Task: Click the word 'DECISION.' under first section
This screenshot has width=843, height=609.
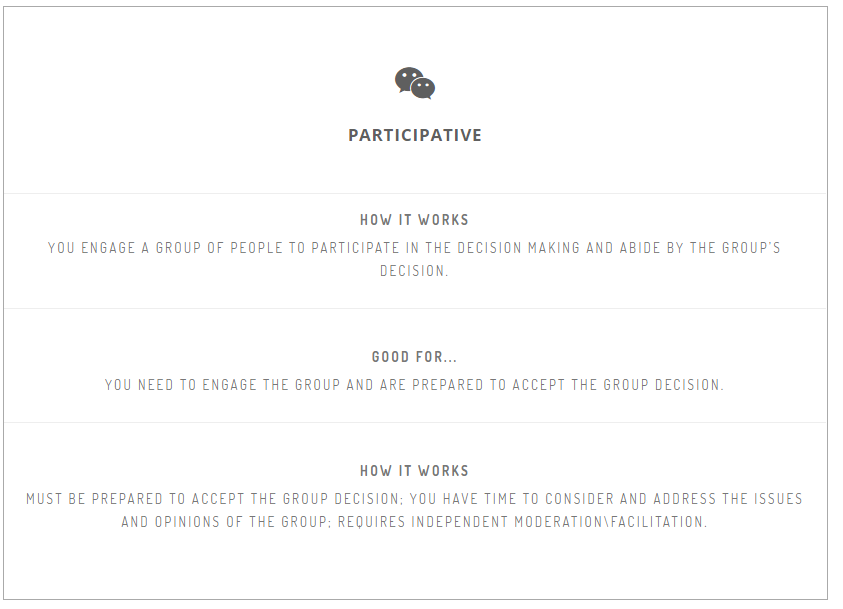Action: [415, 271]
